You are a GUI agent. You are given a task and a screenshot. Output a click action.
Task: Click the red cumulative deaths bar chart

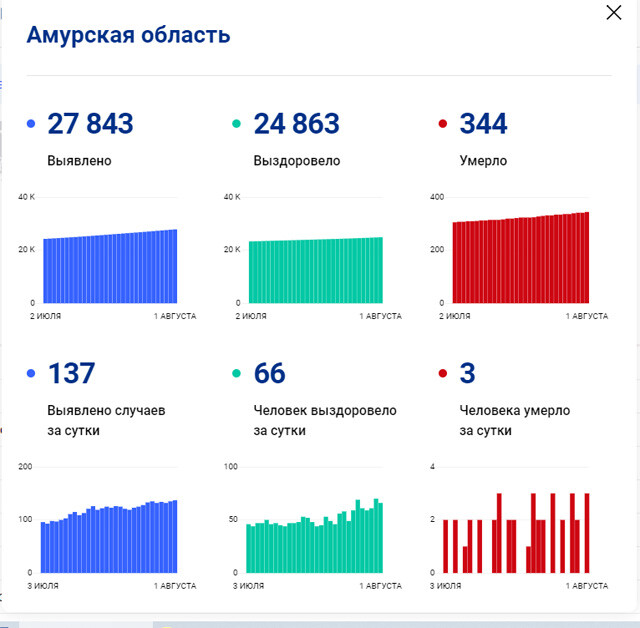pyautogui.click(x=521, y=257)
